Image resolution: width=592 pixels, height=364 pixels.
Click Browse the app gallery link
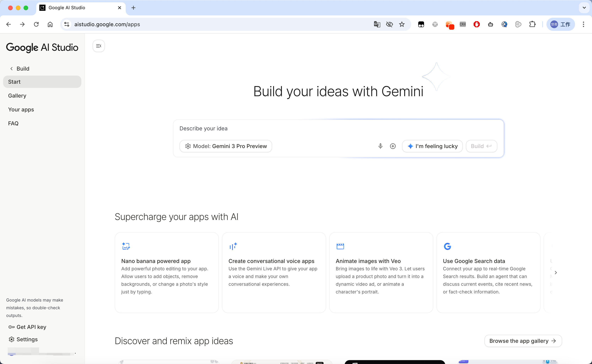coord(523,341)
